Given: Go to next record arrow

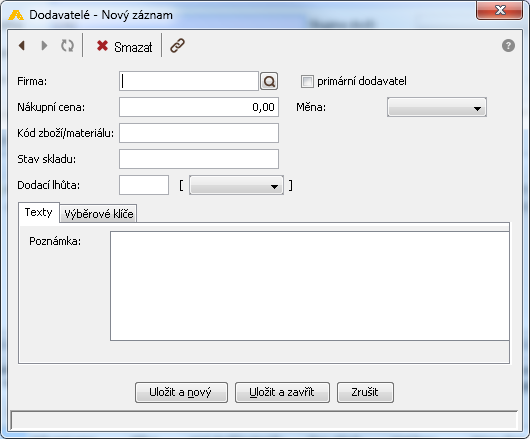Looking at the screenshot, I should pyautogui.click(x=44, y=45).
